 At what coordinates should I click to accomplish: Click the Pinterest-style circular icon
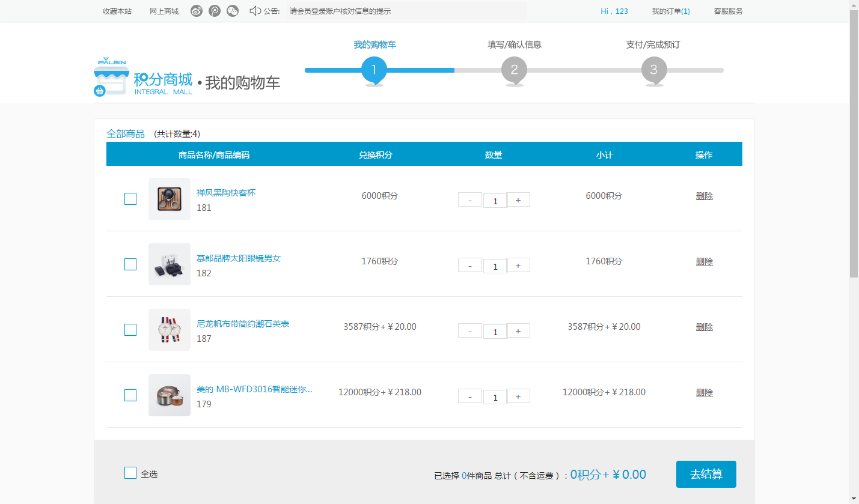215,11
